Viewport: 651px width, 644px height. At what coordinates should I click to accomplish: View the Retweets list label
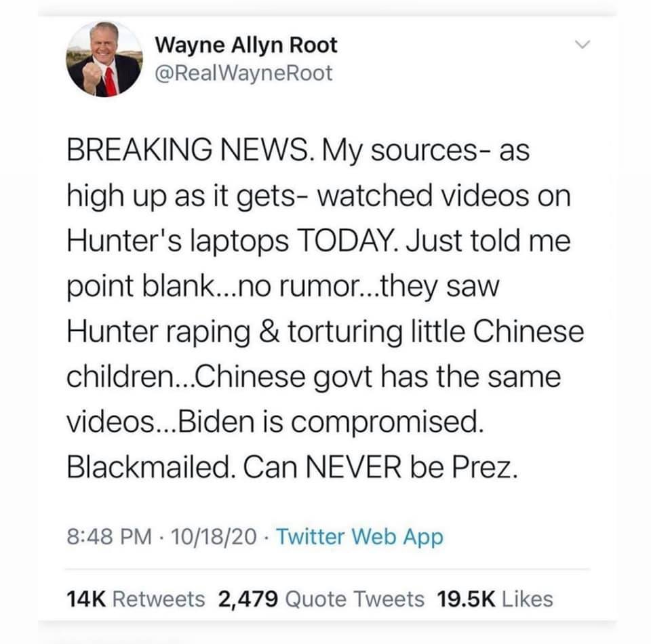[x=159, y=599]
